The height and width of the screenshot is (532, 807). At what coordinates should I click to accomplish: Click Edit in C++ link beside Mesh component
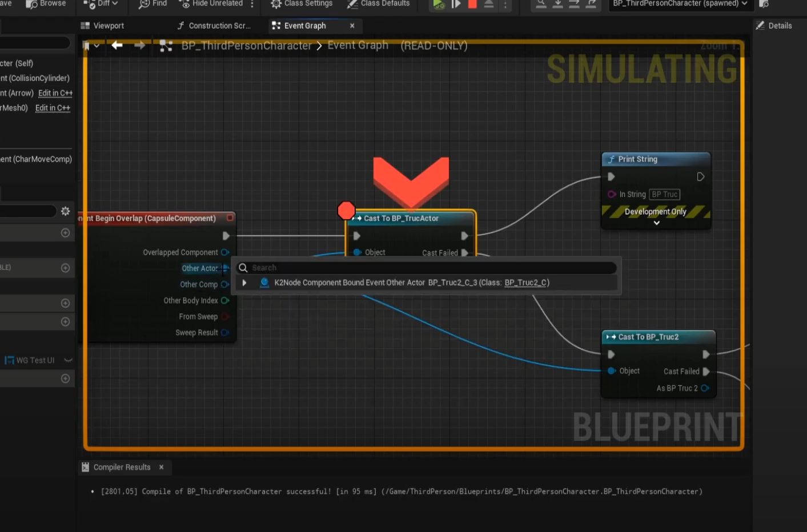pyautogui.click(x=53, y=108)
